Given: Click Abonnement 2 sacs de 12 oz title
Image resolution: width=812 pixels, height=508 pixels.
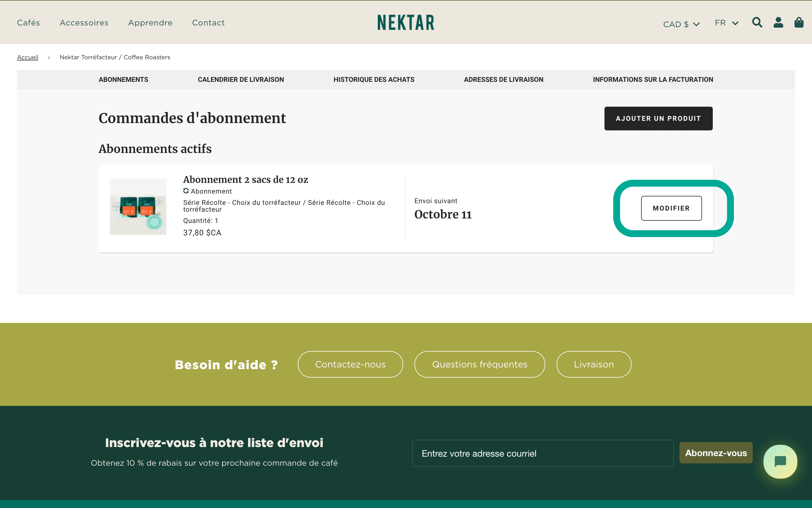Looking at the screenshot, I should point(245,179).
